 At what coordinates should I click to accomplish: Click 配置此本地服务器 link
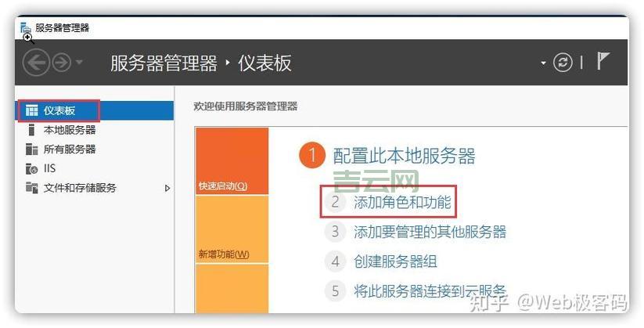coord(404,157)
